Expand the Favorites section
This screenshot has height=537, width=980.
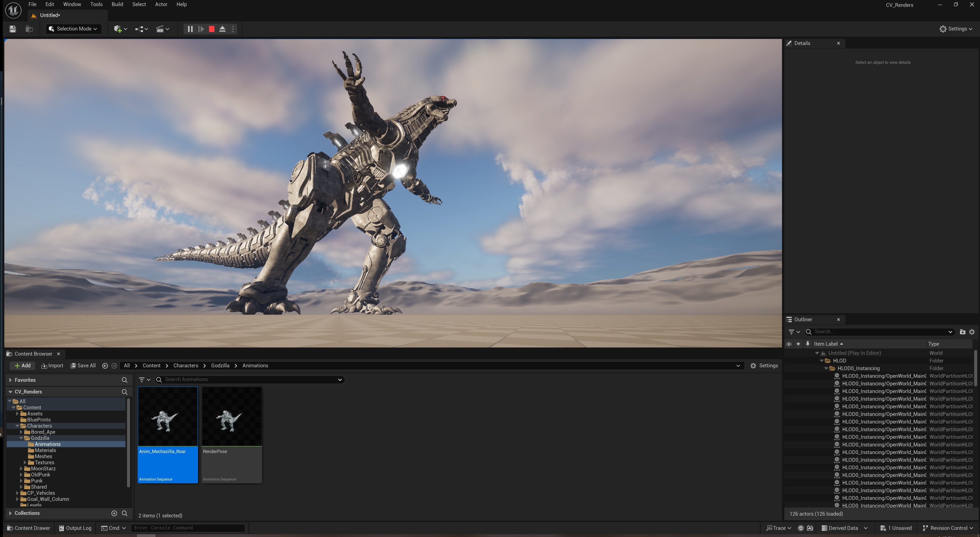(10, 380)
